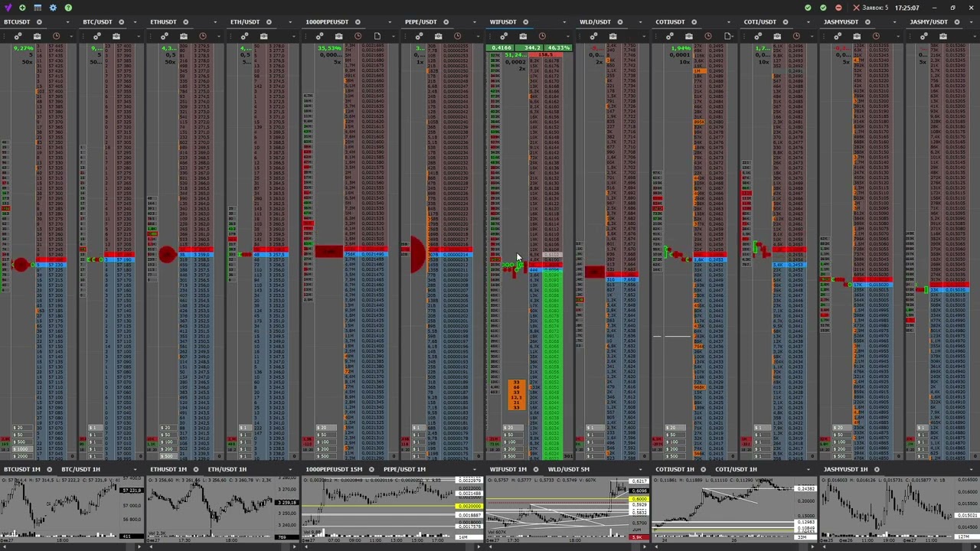
Task: Close the 1000PEPEUSDT order book tab
Action: coord(358,22)
